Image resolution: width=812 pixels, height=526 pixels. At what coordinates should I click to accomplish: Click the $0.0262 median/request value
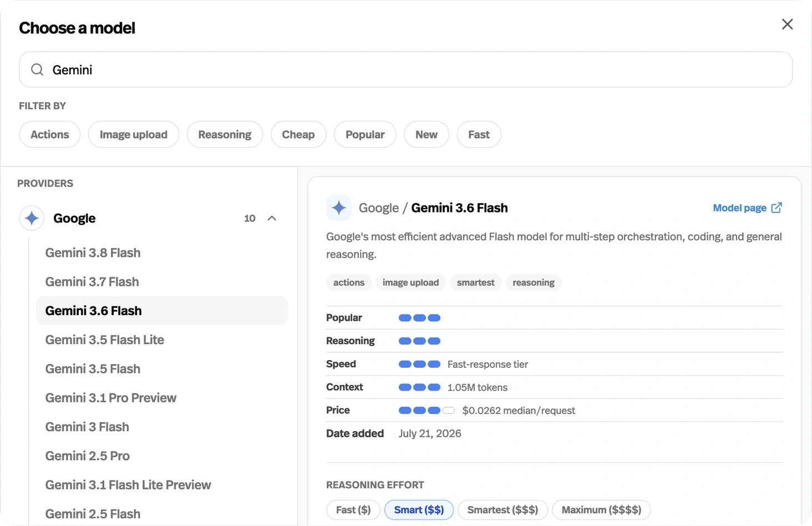tap(519, 411)
